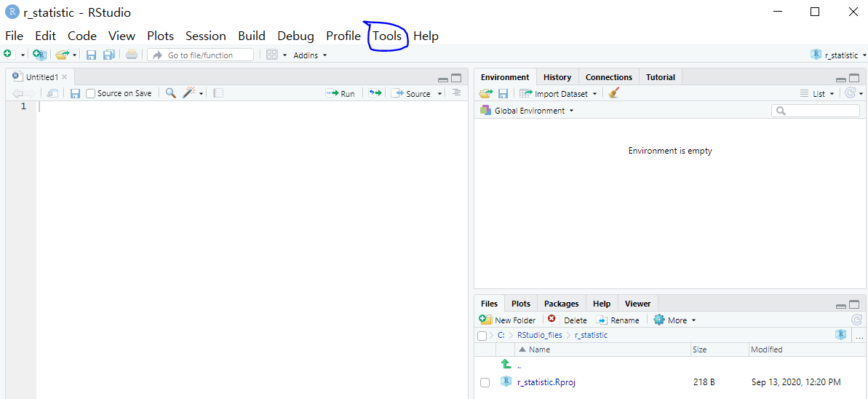868x399 pixels.
Task: Click the Rename button in Files pane
Action: 617,320
